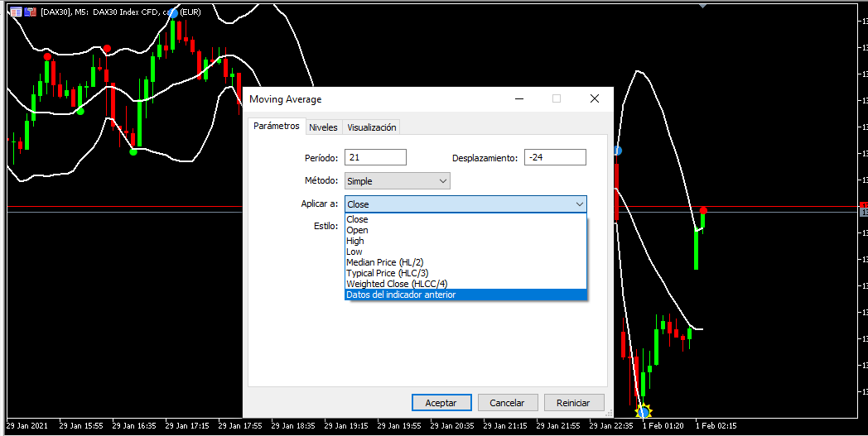Confirm with the Aceptar button
This screenshot has height=436, width=868.
coord(441,403)
